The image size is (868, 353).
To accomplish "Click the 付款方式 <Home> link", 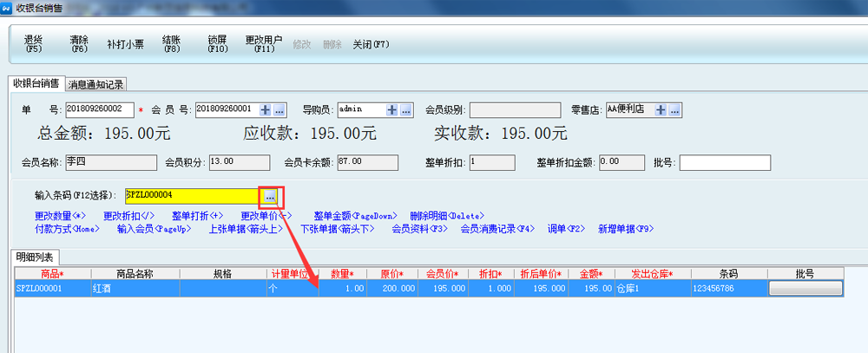I will (x=67, y=229).
